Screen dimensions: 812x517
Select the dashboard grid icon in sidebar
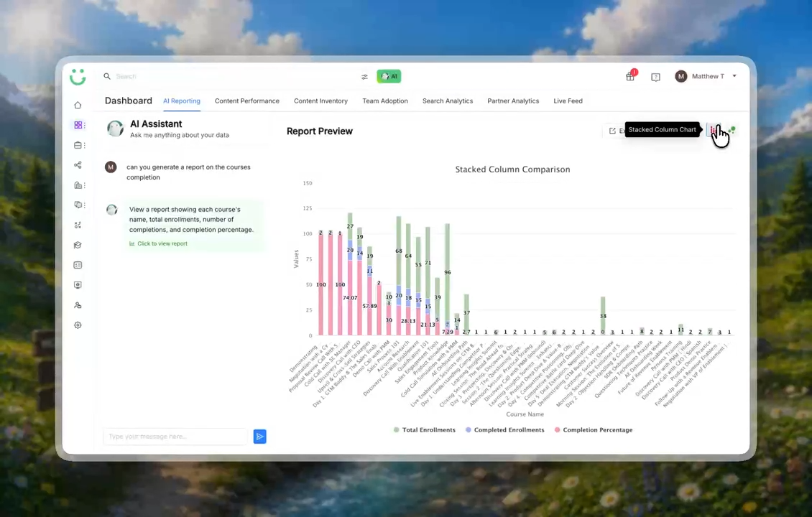(78, 125)
